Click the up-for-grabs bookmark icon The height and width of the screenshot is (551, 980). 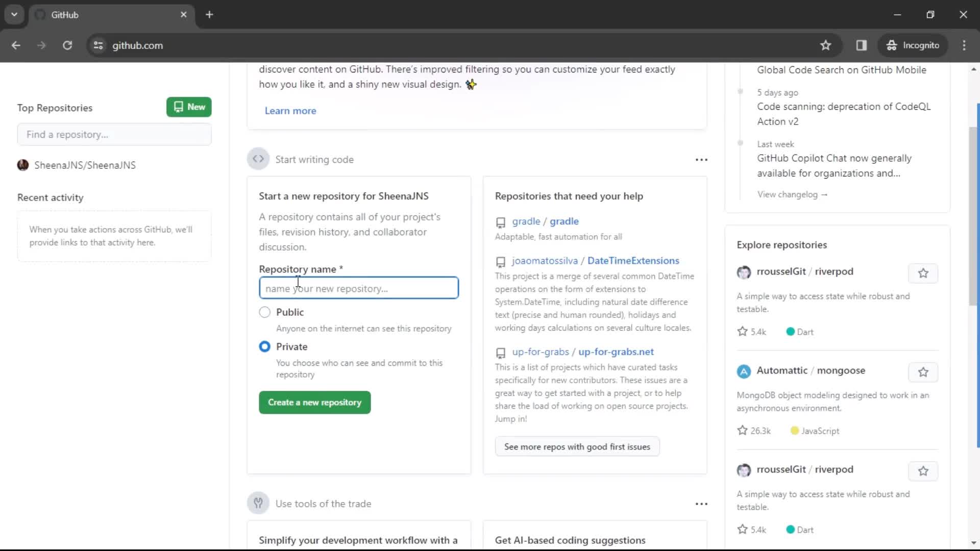click(x=500, y=352)
